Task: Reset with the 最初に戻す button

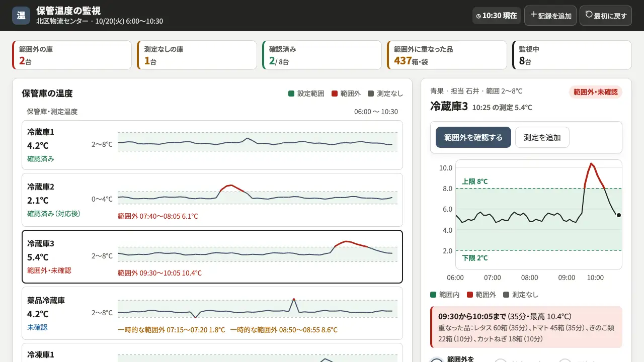Action: click(606, 16)
